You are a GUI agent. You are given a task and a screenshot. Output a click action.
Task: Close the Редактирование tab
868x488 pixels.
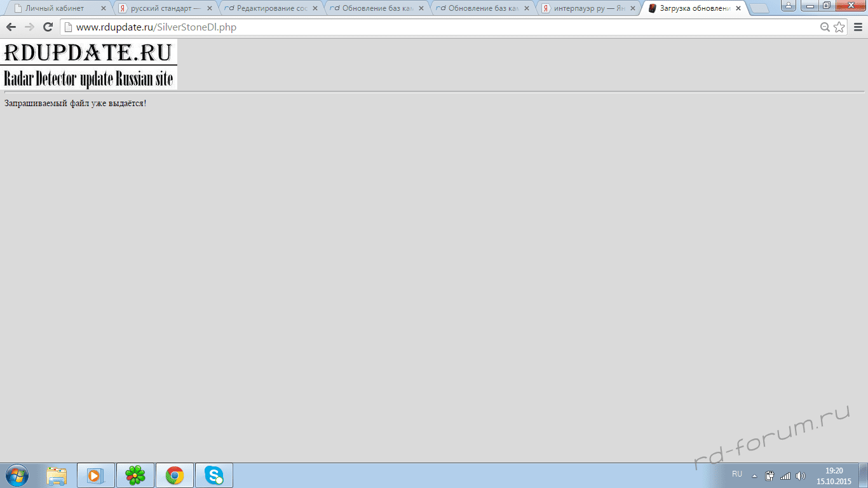click(x=315, y=9)
